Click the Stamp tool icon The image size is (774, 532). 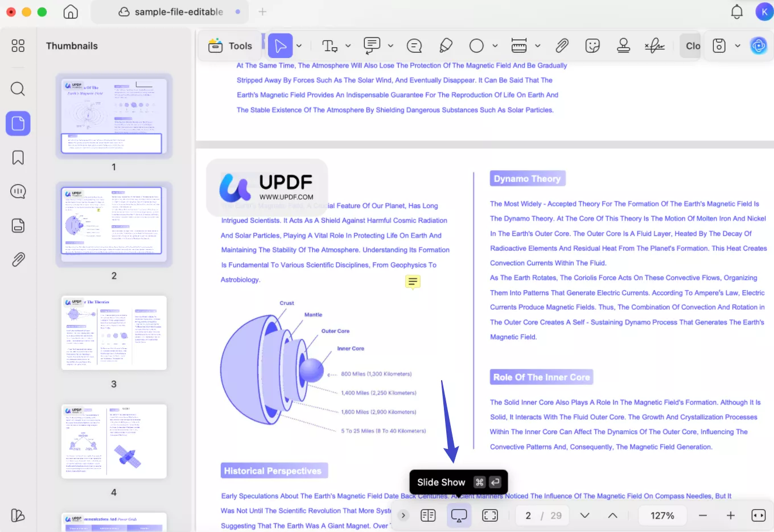[623, 46]
